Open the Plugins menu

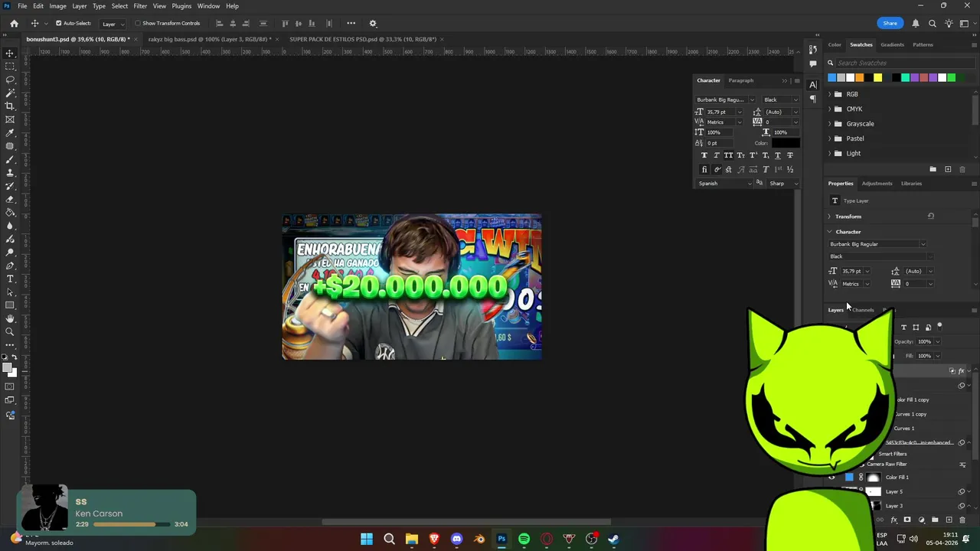(181, 6)
